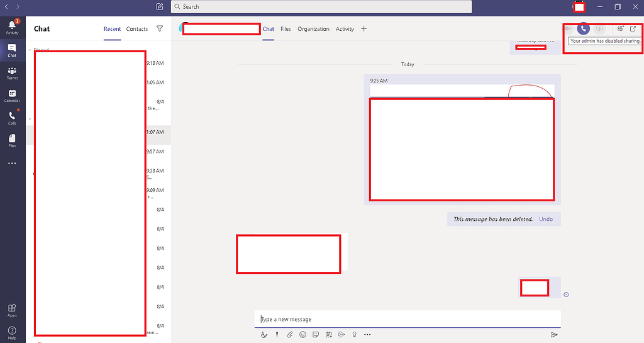Image resolution: width=644 pixels, height=343 pixels.
Task: Focus the Type a new message field
Action: click(408, 319)
